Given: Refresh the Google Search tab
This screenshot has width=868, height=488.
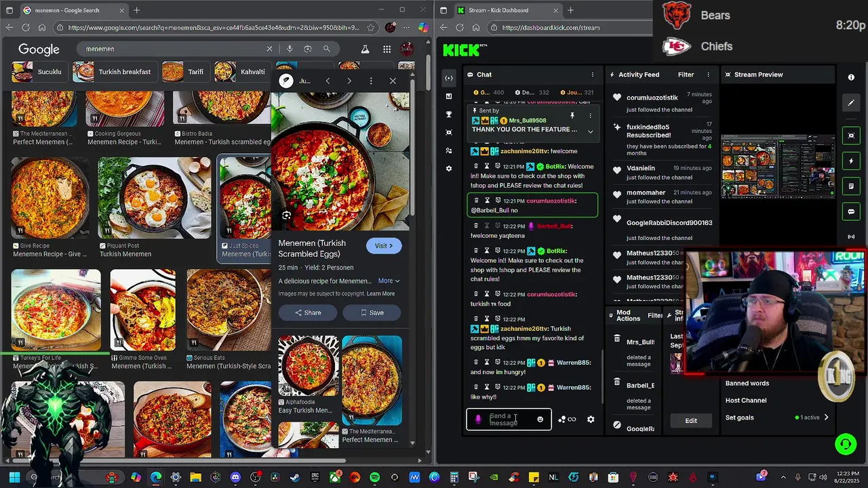Looking at the screenshot, I should click(26, 28).
